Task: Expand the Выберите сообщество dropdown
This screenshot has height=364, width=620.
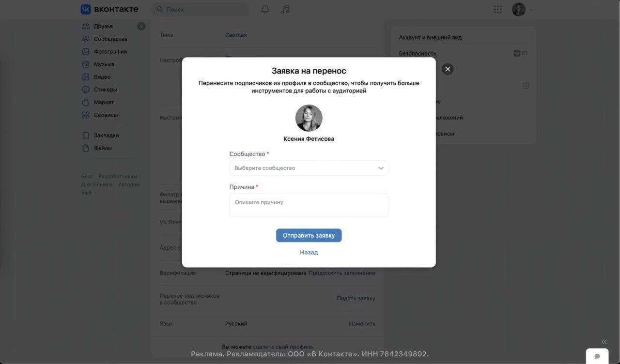Action: point(309,168)
